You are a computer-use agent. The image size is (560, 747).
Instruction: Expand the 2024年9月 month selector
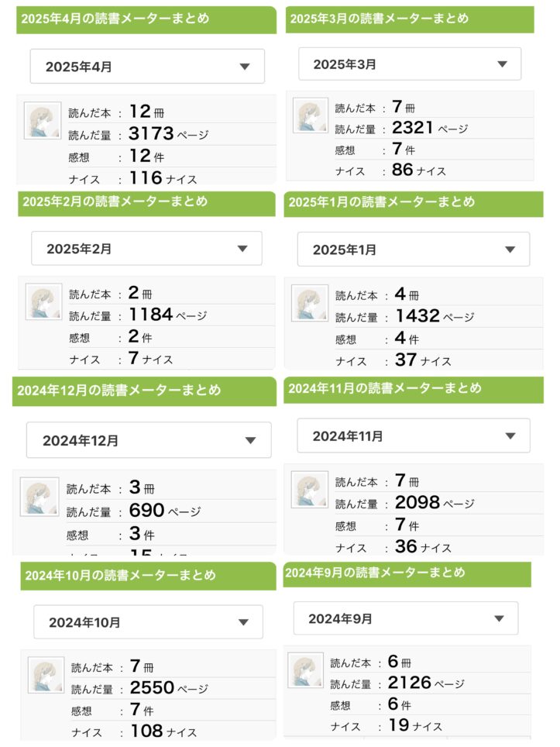pyautogui.click(x=406, y=618)
